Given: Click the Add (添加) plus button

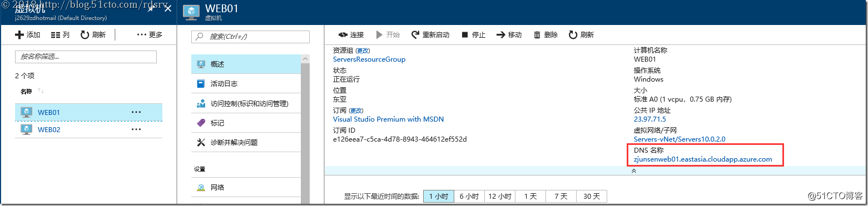Looking at the screenshot, I should [27, 34].
